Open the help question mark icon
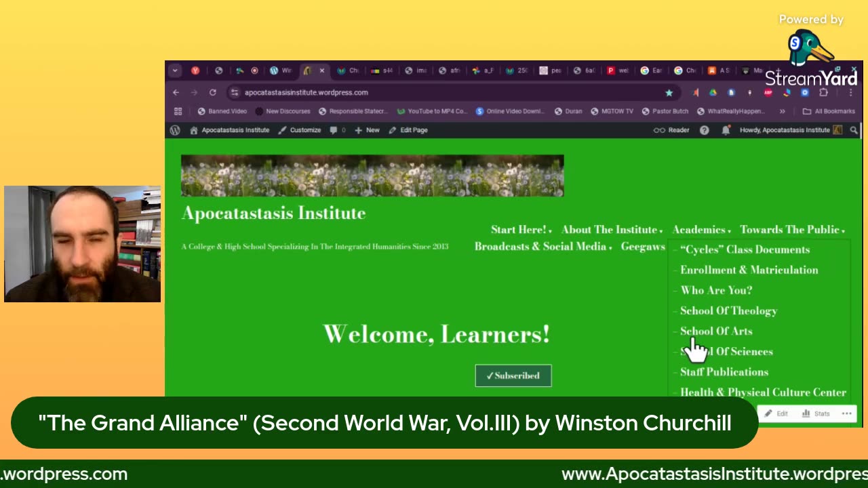This screenshot has height=488, width=868. click(705, 130)
